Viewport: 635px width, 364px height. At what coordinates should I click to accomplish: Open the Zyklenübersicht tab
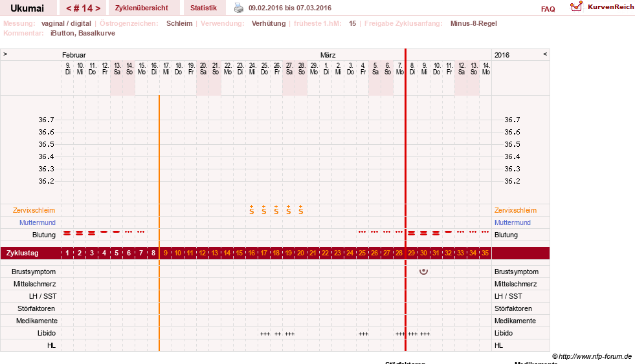(141, 8)
